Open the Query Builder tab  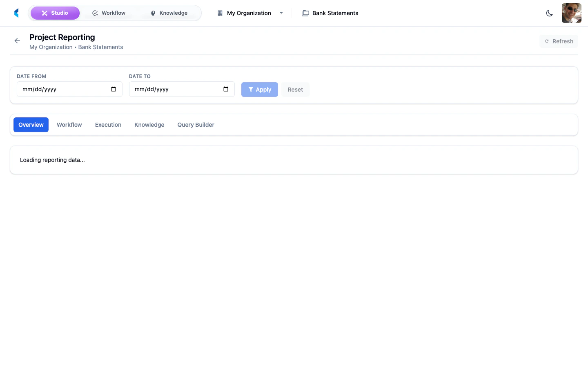coord(196,125)
